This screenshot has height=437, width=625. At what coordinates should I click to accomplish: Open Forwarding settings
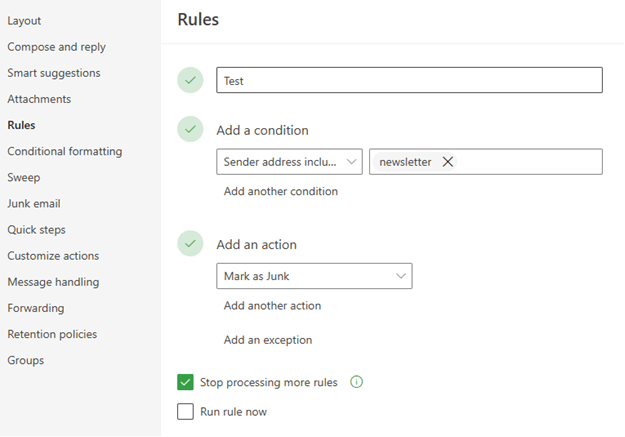coord(36,308)
